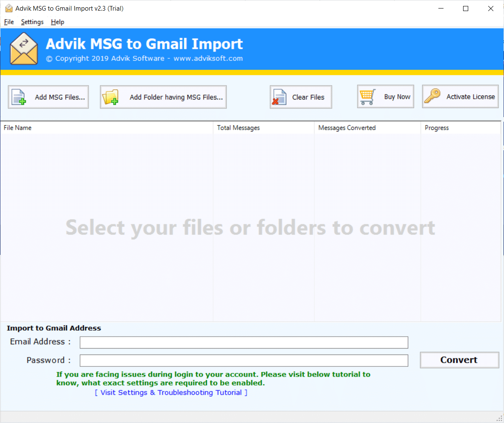
Task: Click the Advik envelope logo in banner
Action: (24, 49)
